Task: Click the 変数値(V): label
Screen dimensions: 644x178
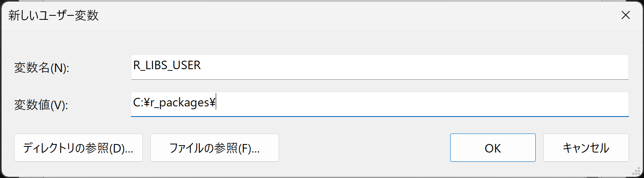Action: [x=41, y=105]
